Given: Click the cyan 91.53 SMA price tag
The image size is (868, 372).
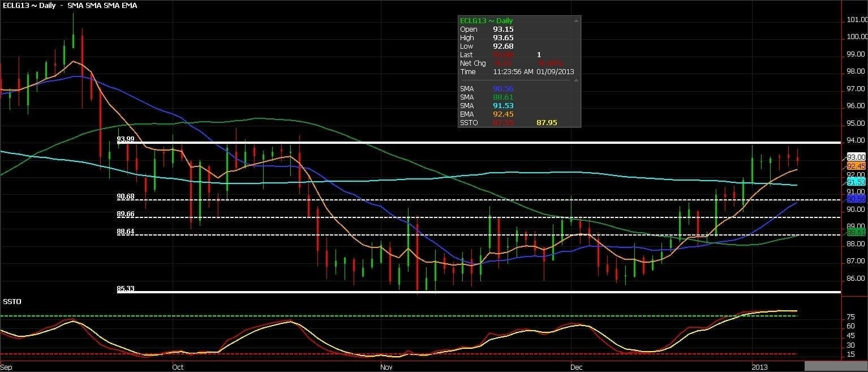Looking at the screenshot, I should [x=856, y=182].
